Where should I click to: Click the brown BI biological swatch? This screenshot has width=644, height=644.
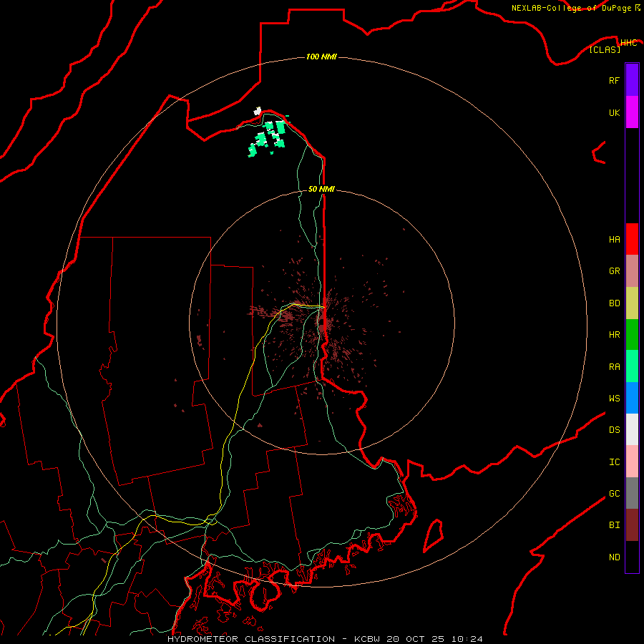click(x=632, y=525)
